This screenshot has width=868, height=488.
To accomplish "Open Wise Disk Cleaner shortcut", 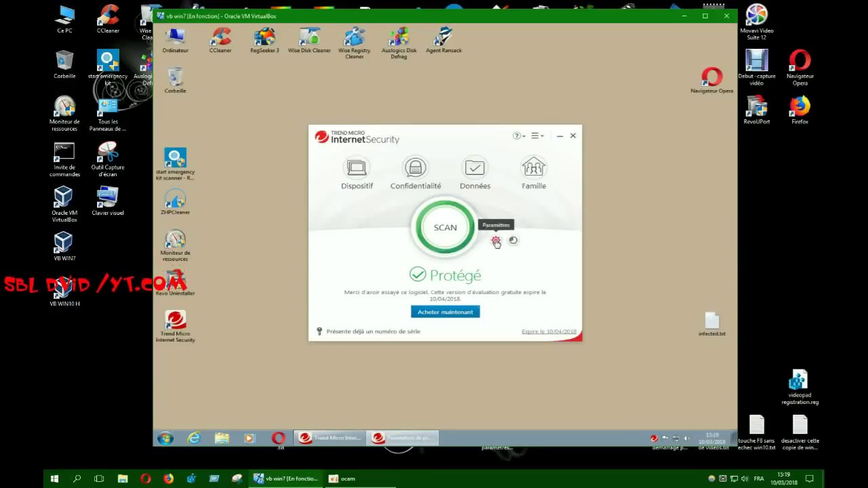I will click(309, 41).
